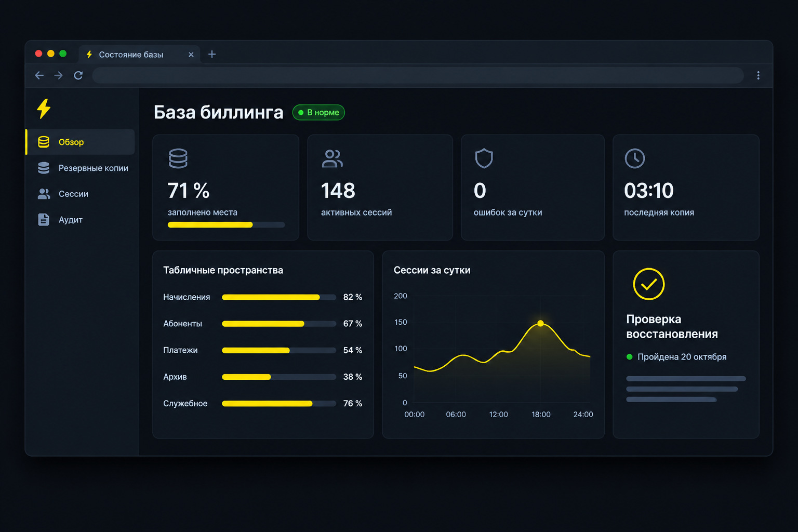Click the Сессии за сутки chart title
The width and height of the screenshot is (798, 532).
[432, 270]
